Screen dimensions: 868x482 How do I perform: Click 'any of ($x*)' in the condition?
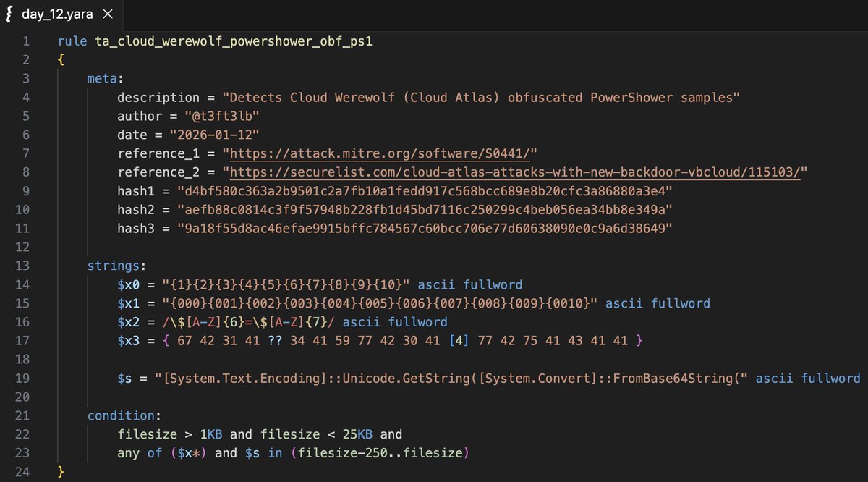(x=163, y=454)
